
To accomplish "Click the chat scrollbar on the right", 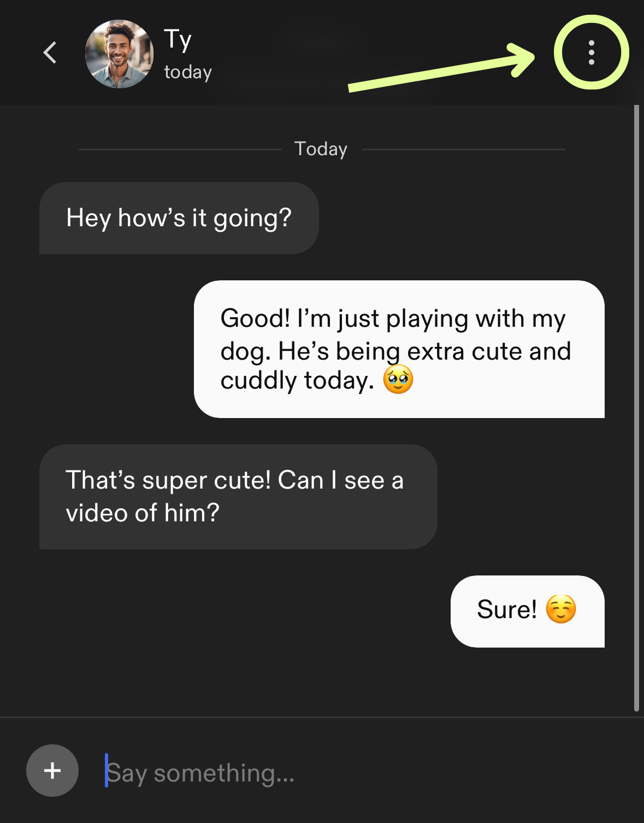I will point(636,408).
